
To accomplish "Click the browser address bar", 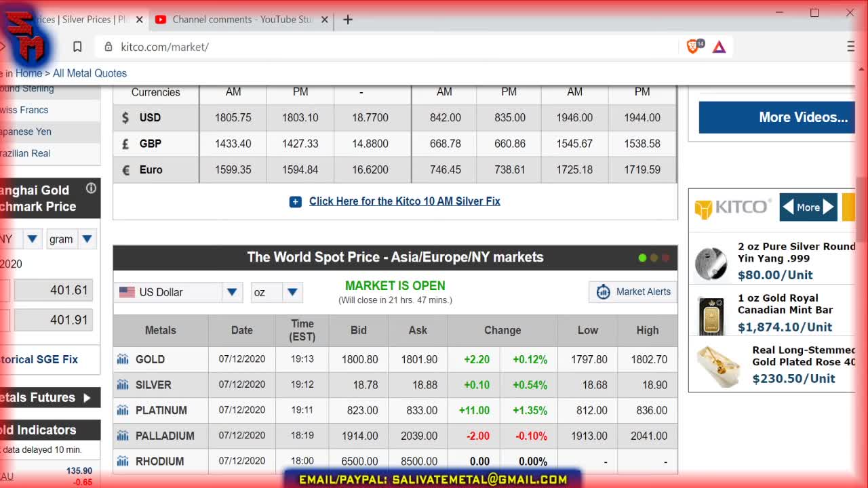I will pyautogui.click(x=387, y=47).
